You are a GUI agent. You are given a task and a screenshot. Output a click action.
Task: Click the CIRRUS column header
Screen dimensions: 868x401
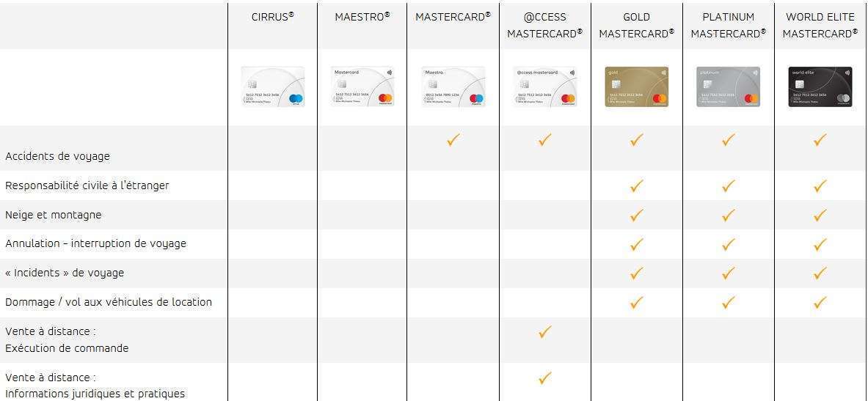point(272,17)
